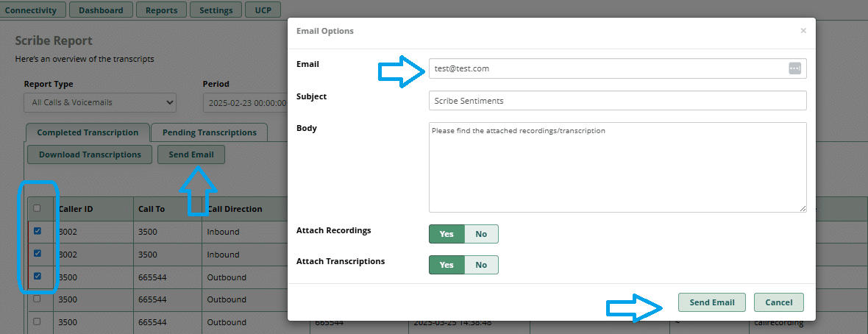Uncheck the first row checkbox for caller 3002
Viewport: 868px width, 334px height.
[x=38, y=231]
